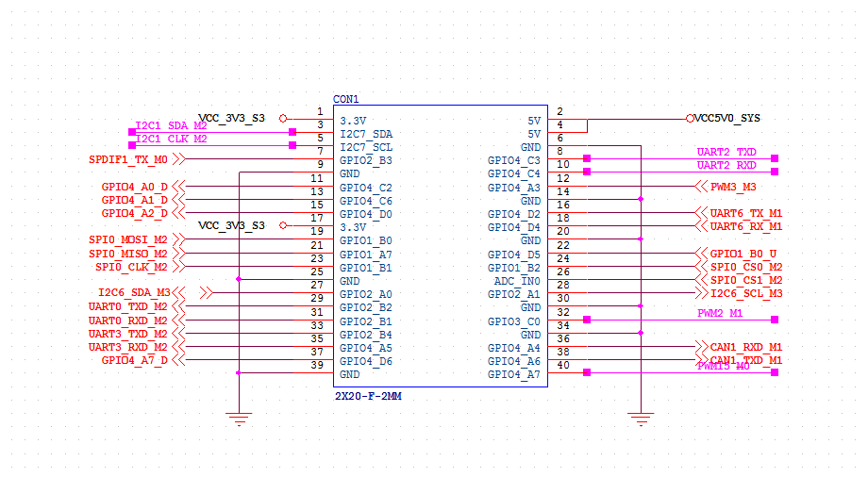Image resolution: width=868 pixels, height=477 pixels.
Task: Click the SPI0_MISO_M2 net label
Action: click(128, 254)
